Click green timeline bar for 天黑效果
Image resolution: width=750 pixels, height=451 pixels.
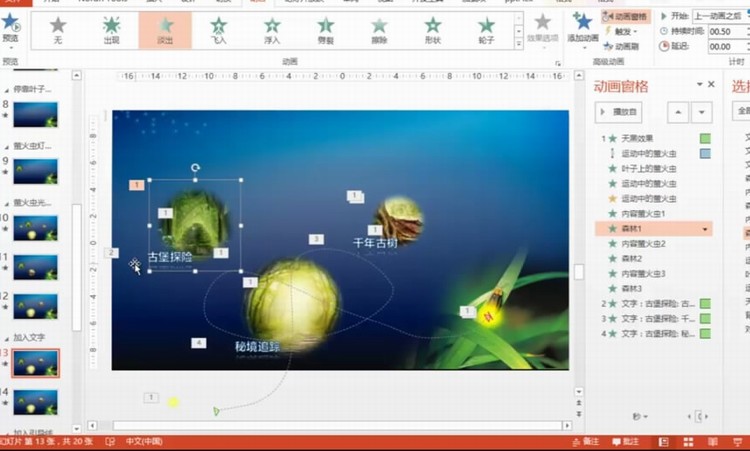pos(705,139)
